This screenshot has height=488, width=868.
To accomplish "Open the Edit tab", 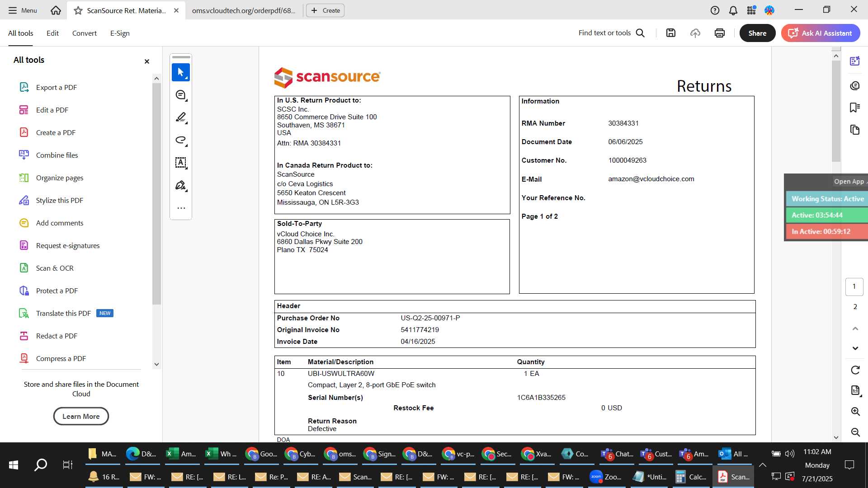I will [x=52, y=33].
